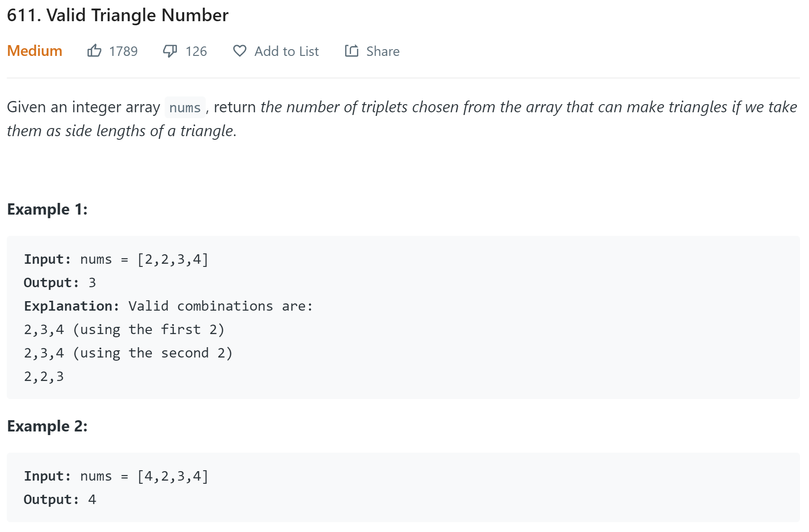This screenshot has height=532, width=809.
Task: Click the Share export icon
Action: [x=351, y=51]
